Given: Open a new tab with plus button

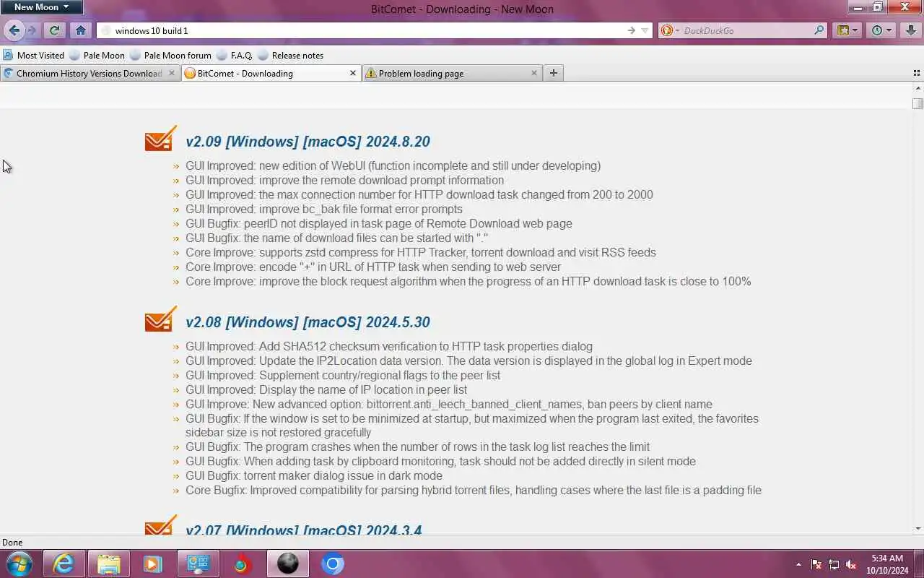Looking at the screenshot, I should point(554,73).
